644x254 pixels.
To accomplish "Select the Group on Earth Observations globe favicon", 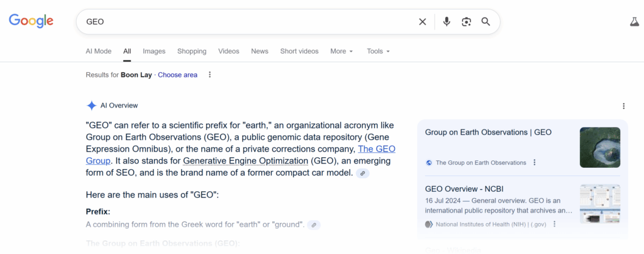I will tap(429, 162).
